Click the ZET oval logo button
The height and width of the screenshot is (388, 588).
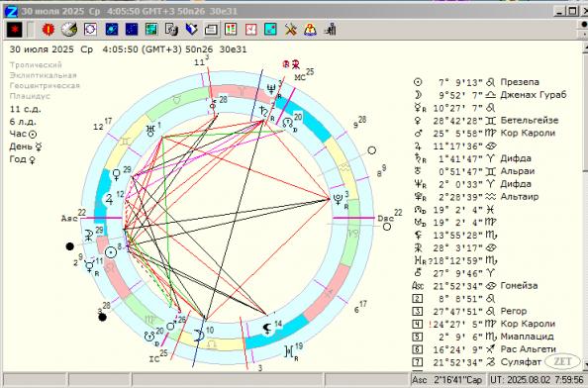[562, 361]
